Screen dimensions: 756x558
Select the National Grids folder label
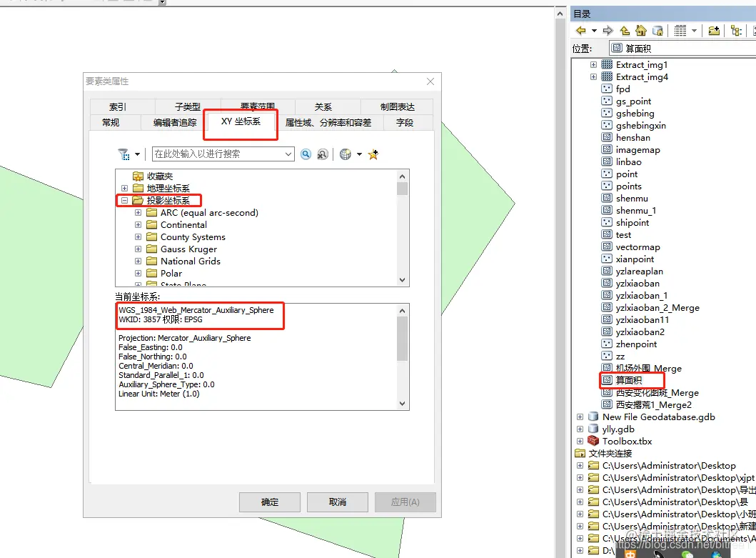191,261
